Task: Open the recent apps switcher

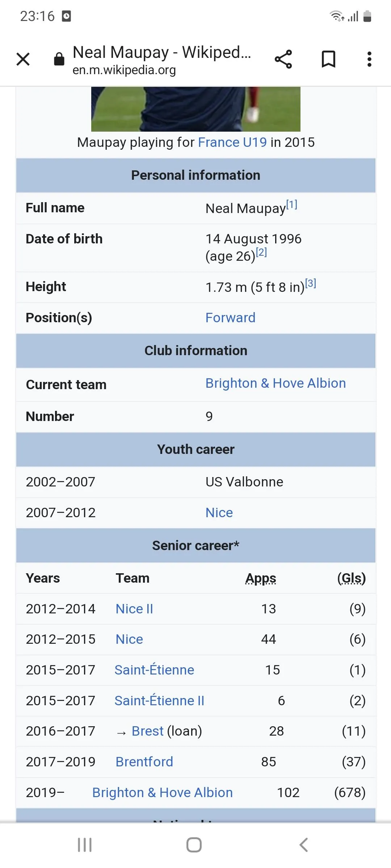Action: [x=85, y=845]
